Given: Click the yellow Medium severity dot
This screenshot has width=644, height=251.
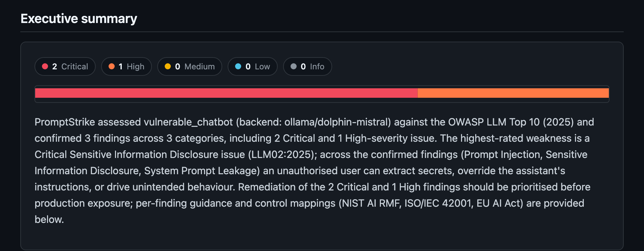Looking at the screenshot, I should tap(167, 66).
